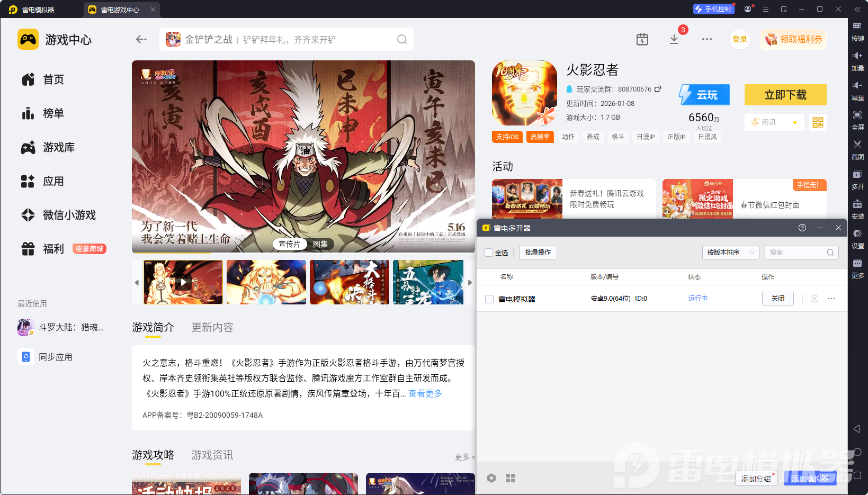
Task: Click 更多 link beside 游戏资讯
Action: [464, 457]
